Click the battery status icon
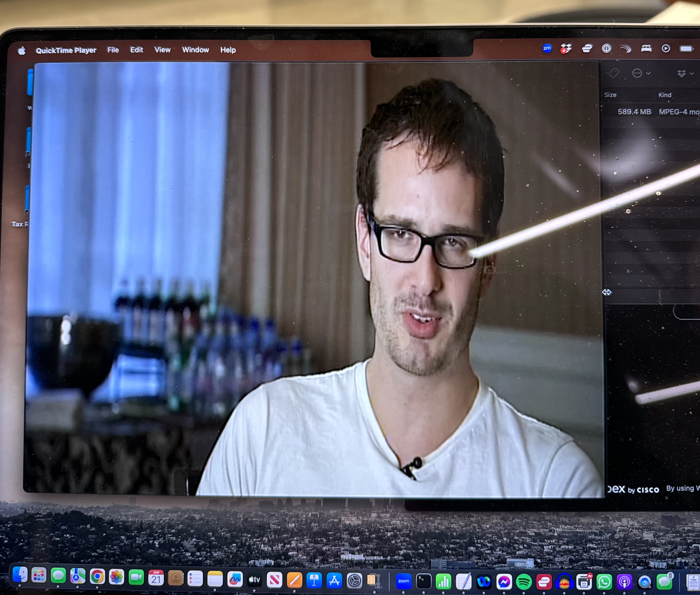 pyautogui.click(x=686, y=48)
